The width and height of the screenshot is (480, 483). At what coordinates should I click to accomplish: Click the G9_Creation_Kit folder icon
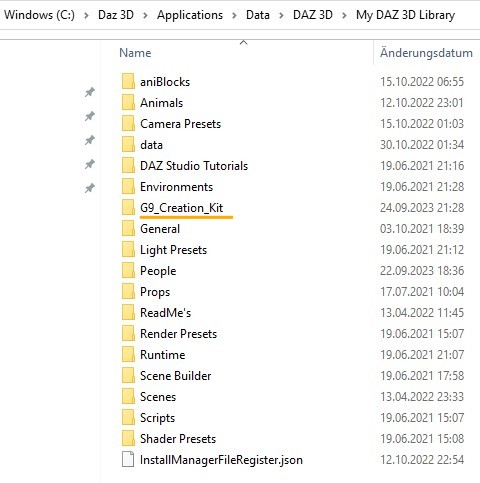click(x=128, y=208)
